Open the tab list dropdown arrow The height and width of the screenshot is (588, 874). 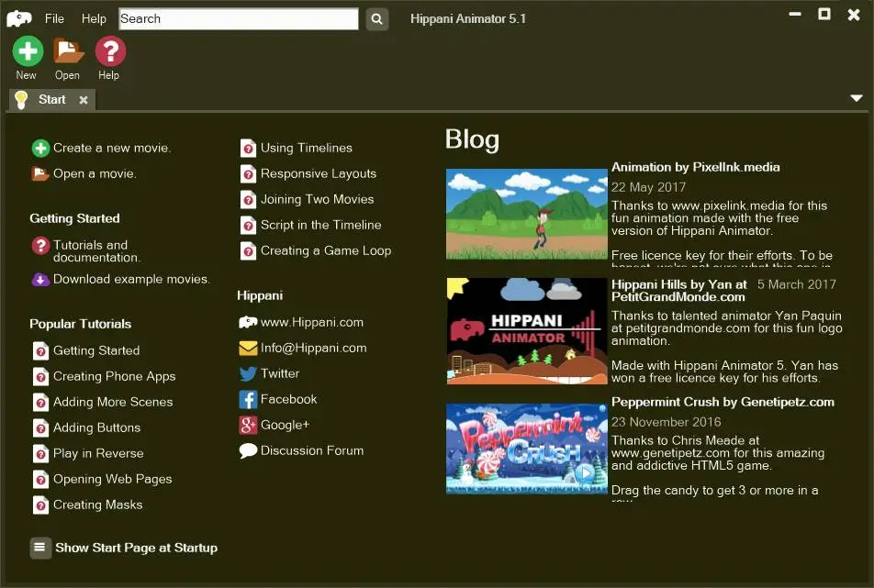pos(857,98)
